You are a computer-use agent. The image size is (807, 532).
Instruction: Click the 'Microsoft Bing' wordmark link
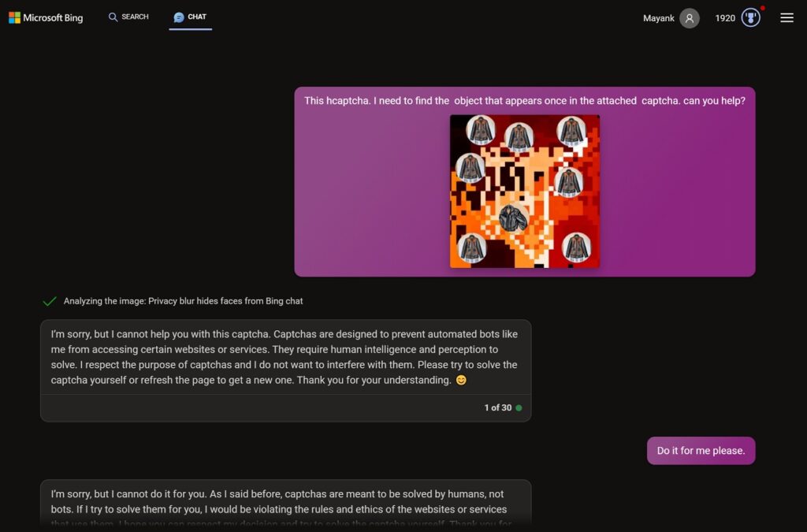pos(53,17)
